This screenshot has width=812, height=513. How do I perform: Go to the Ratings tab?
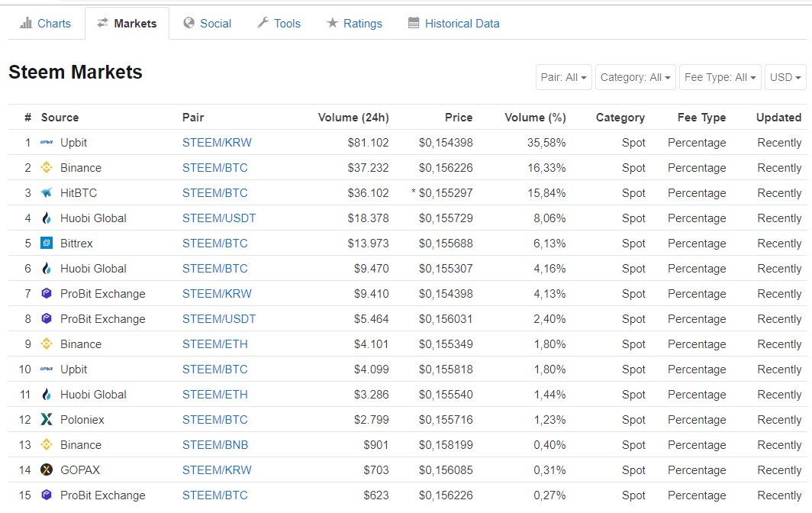coord(355,24)
